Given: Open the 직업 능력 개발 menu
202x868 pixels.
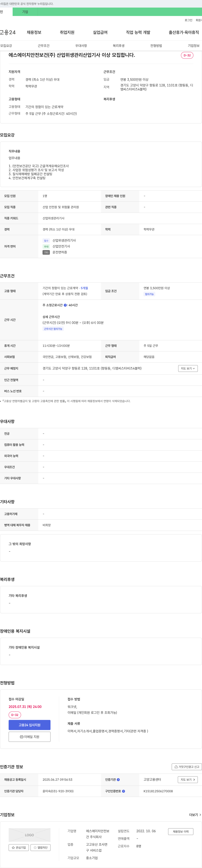Looking at the screenshot, I should tap(138, 32).
